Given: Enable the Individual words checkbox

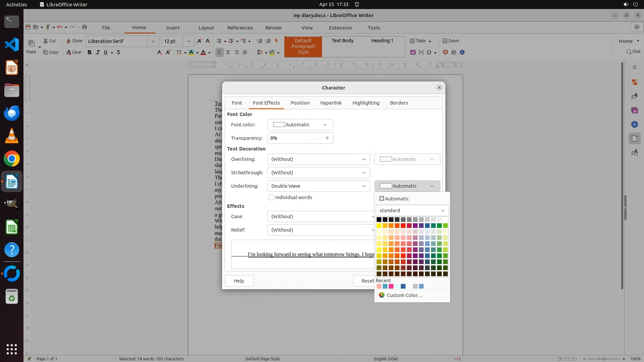Looking at the screenshot, I should point(271,197).
